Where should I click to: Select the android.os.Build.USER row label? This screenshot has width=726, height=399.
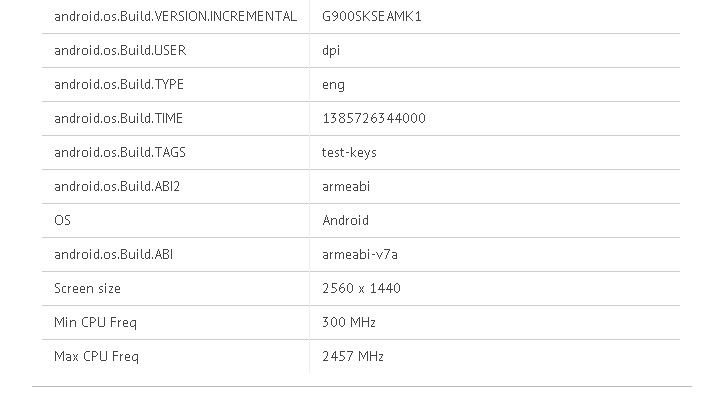pyautogui.click(x=120, y=50)
